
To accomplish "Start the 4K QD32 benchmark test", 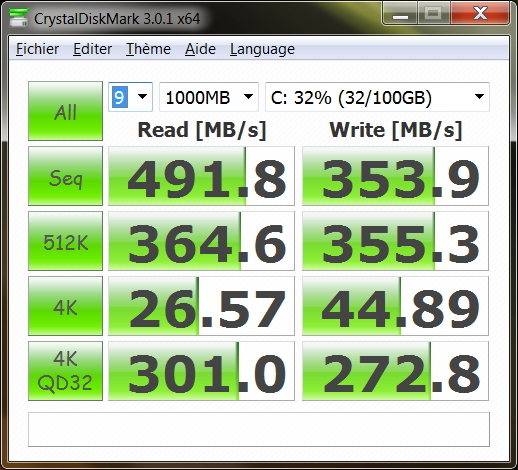I will click(65, 371).
